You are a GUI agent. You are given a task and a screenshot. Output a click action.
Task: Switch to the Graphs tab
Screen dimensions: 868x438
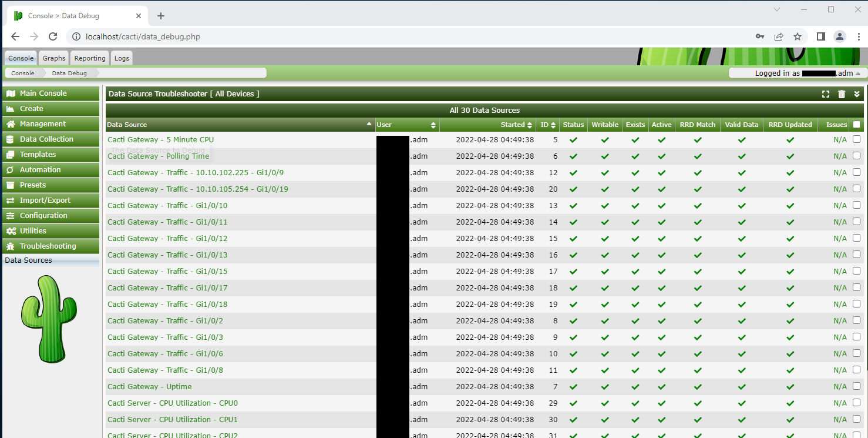pyautogui.click(x=54, y=58)
